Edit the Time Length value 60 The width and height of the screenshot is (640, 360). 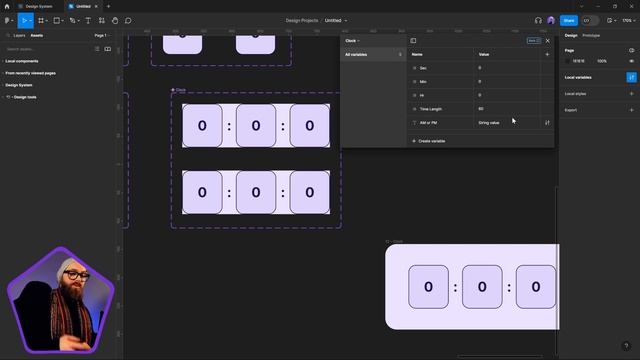506,109
